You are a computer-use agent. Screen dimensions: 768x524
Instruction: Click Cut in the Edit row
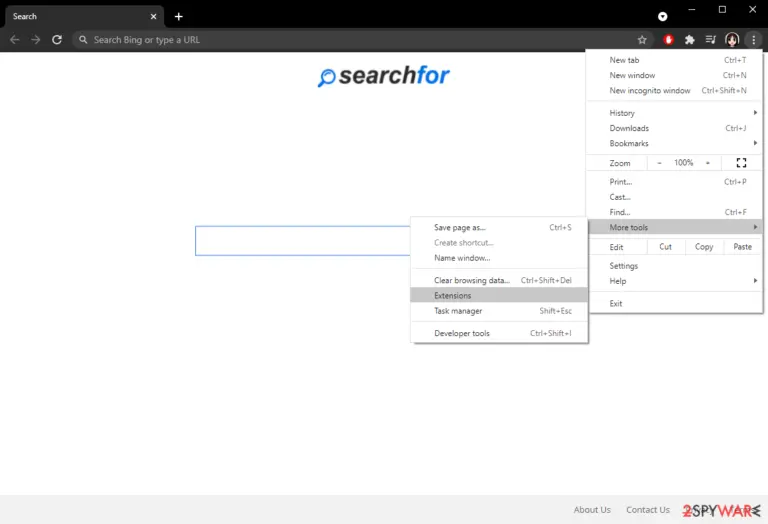pos(665,247)
